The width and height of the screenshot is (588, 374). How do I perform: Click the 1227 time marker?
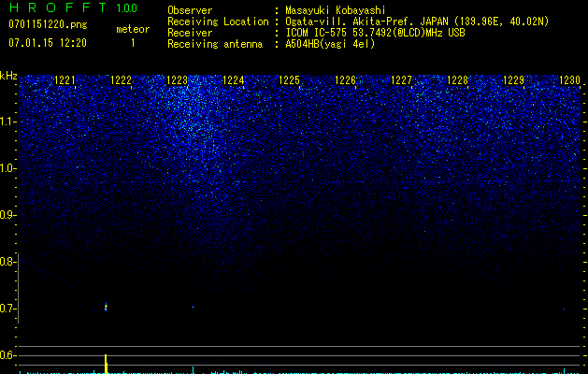coord(401,80)
